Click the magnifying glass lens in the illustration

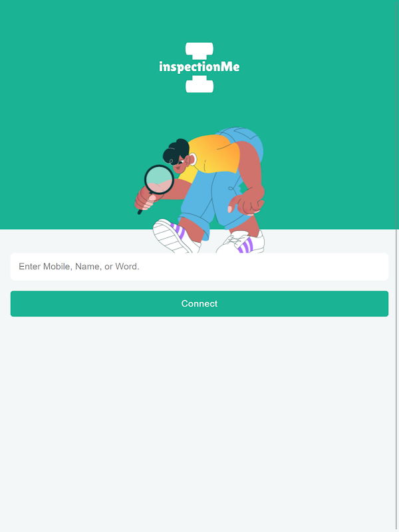tap(159, 180)
